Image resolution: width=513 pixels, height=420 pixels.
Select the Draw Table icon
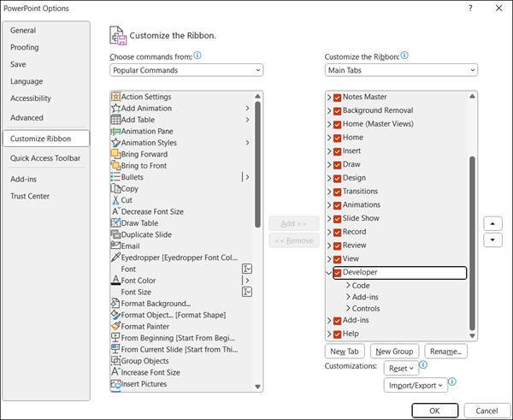point(115,223)
